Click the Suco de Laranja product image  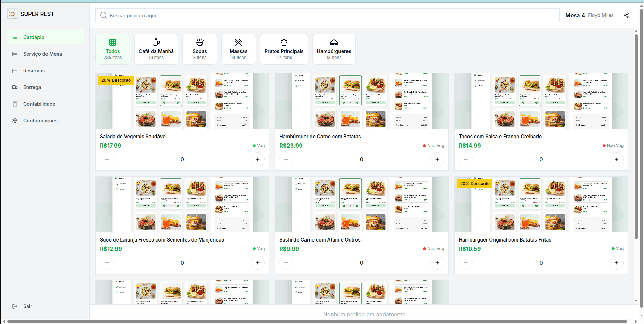pyautogui.click(x=182, y=204)
